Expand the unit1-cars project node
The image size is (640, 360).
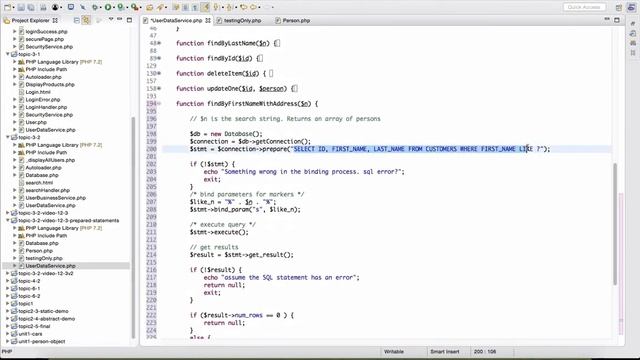point(8,333)
